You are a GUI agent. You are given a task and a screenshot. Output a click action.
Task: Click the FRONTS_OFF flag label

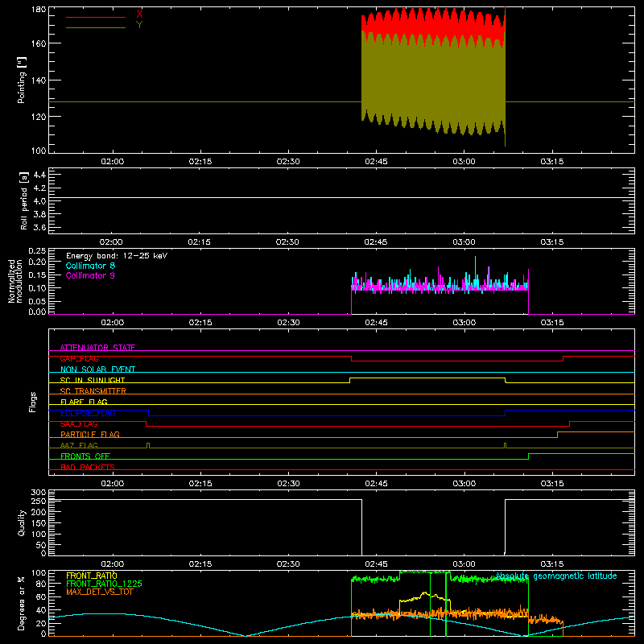[85, 456]
